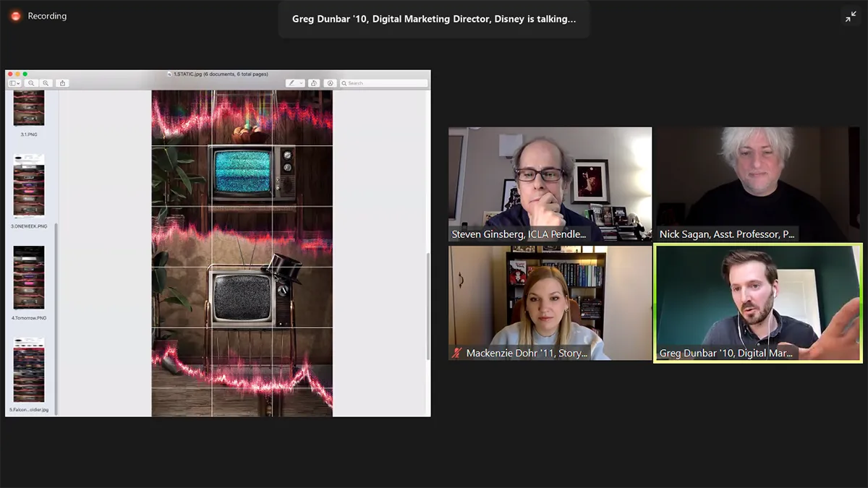The width and height of the screenshot is (868, 488).
Task: Open the 4.Tomorrow.PNG thumbnail
Action: tap(27, 278)
